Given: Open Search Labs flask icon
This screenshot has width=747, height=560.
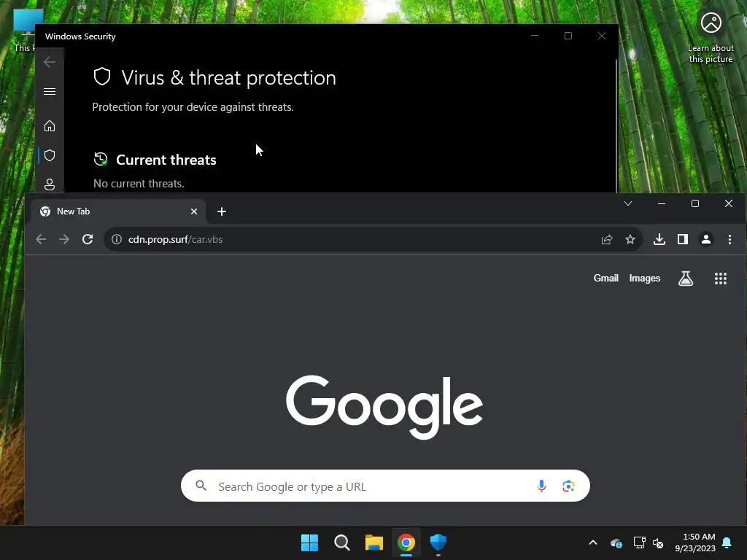Looking at the screenshot, I should click(x=686, y=279).
